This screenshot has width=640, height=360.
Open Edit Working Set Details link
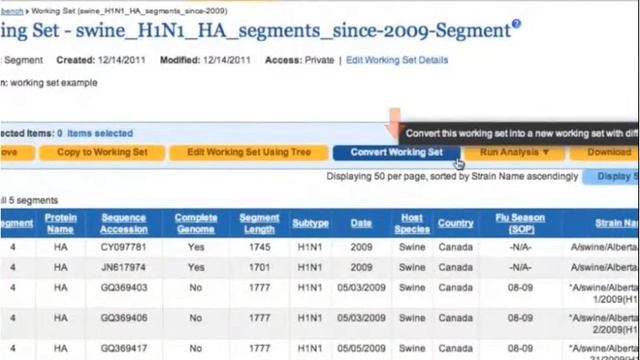tap(397, 60)
